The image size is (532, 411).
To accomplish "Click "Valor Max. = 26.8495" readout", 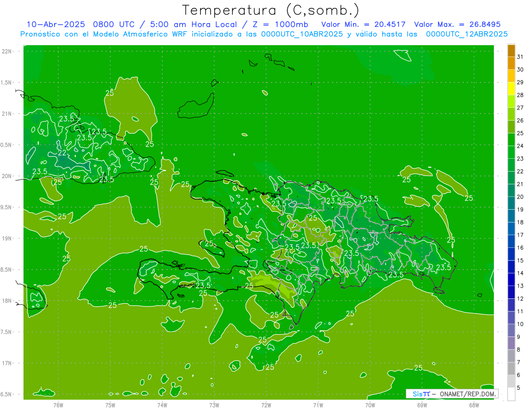I will tap(458, 24).
